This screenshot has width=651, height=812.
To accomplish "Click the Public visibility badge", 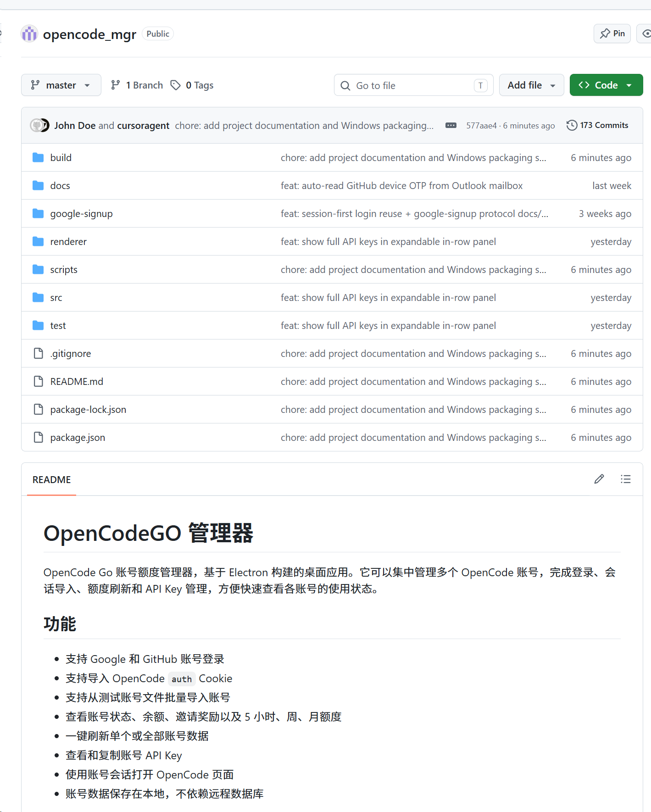I will [158, 34].
